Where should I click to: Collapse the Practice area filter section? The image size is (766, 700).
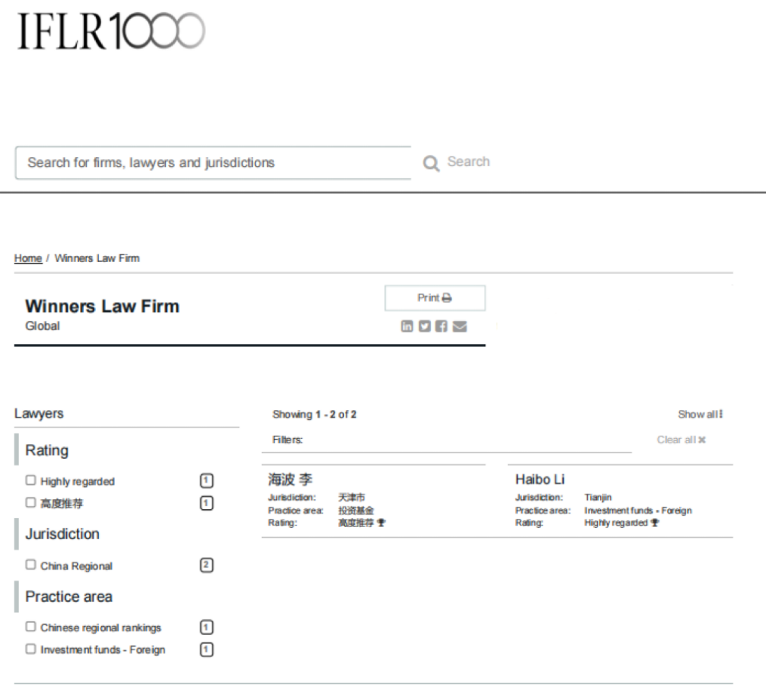pyautogui.click(x=69, y=597)
